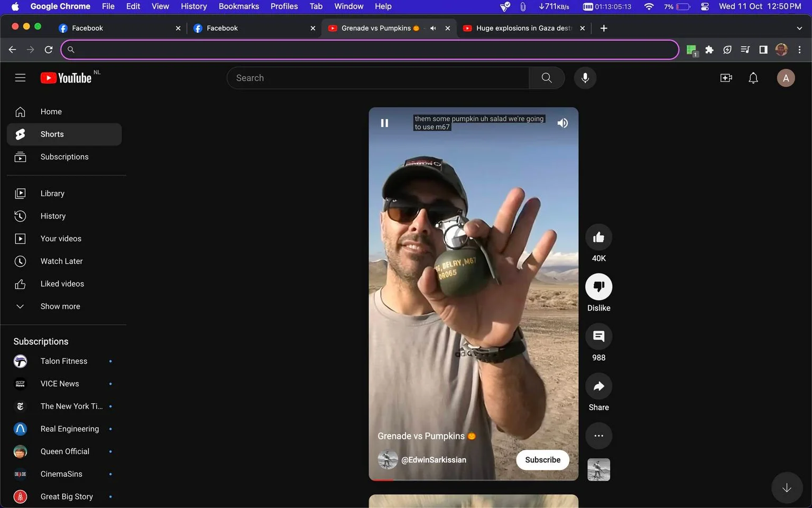Click the short's red progress bar
This screenshot has height=508, width=812.
coord(473,479)
